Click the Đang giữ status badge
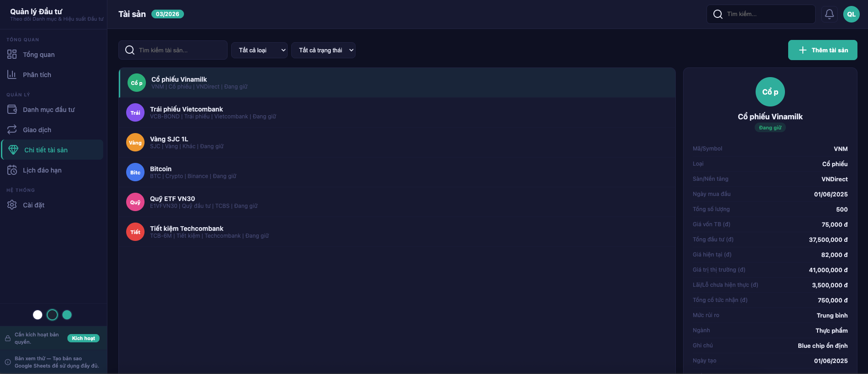Image resolution: width=868 pixels, height=374 pixels. pyautogui.click(x=770, y=128)
